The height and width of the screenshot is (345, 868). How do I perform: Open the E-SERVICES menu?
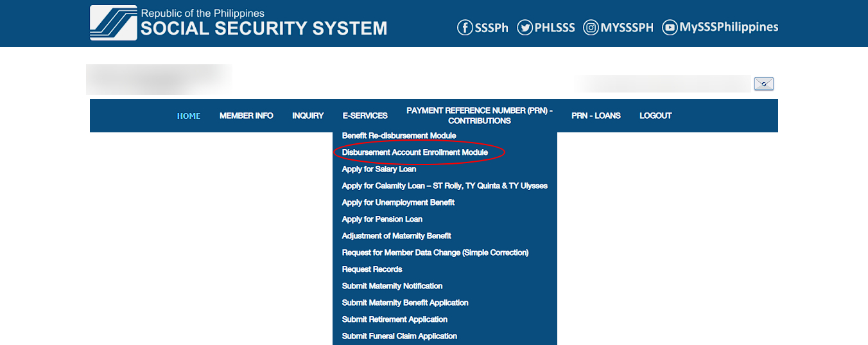pos(365,116)
